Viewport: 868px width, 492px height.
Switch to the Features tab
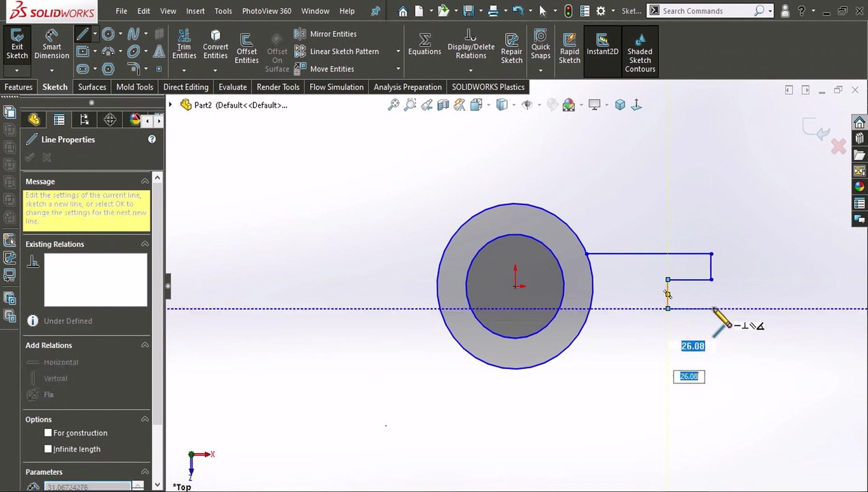[18, 87]
